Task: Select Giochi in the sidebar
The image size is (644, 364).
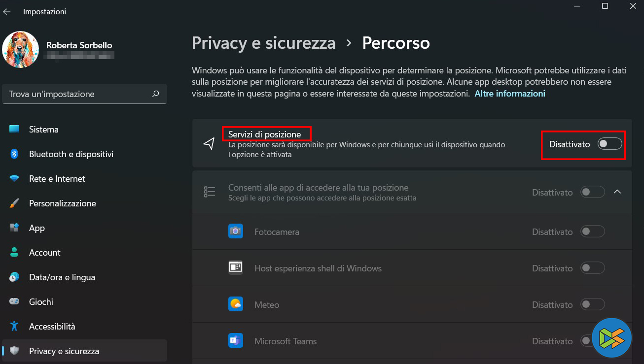Action: [x=41, y=302]
